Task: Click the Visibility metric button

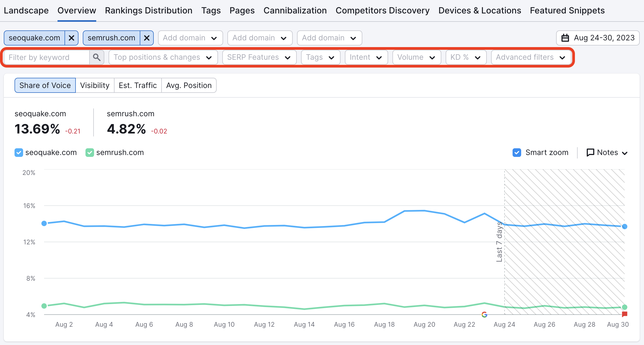Action: click(x=95, y=85)
